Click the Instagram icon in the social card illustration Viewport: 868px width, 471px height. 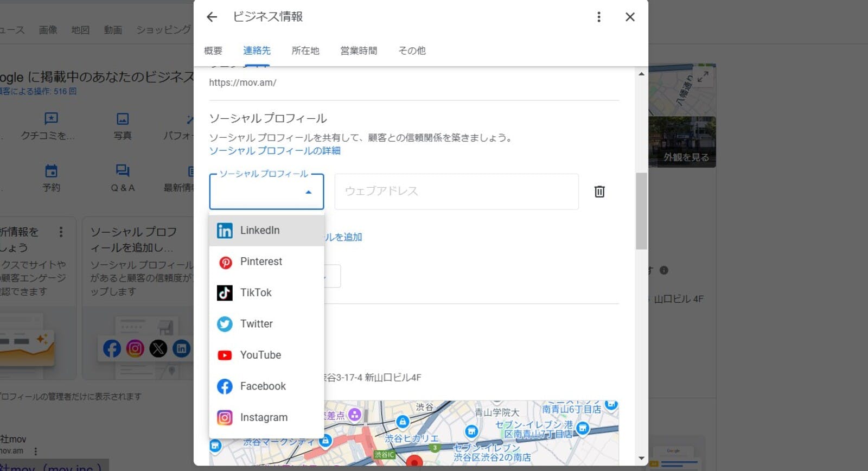click(x=135, y=348)
